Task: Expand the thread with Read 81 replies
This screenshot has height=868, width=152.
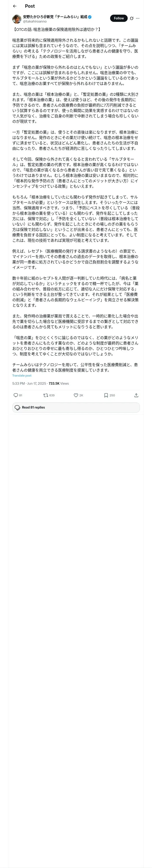Action: (76, 407)
